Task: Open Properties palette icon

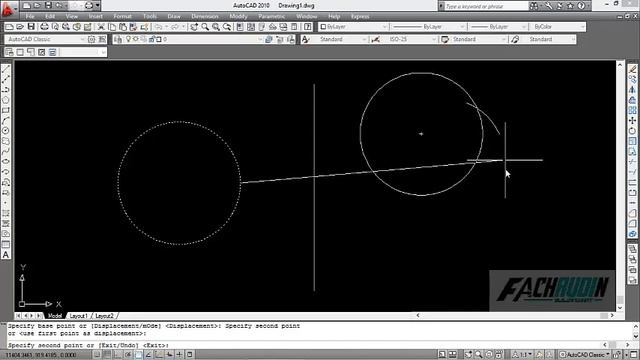Action: click(240, 27)
